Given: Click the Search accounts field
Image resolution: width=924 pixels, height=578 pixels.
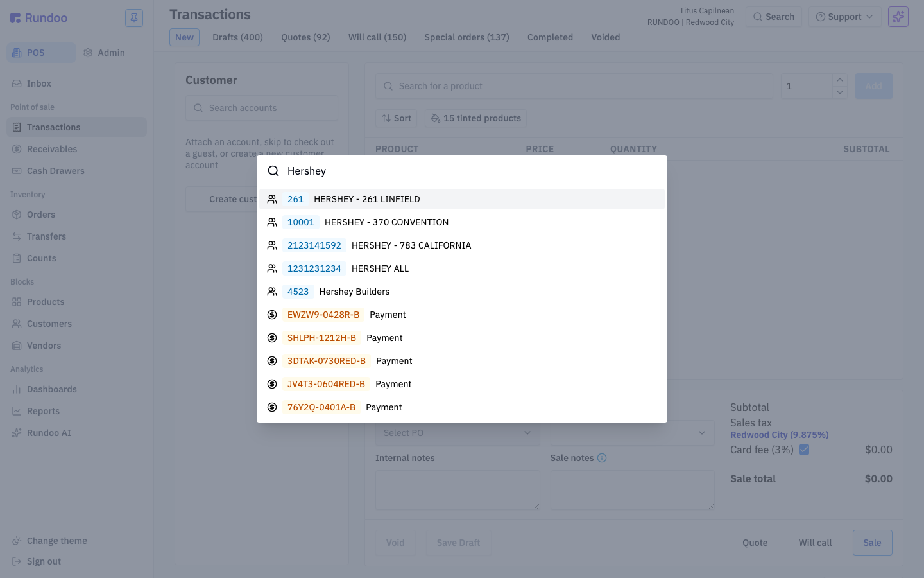Looking at the screenshot, I should 262,108.
